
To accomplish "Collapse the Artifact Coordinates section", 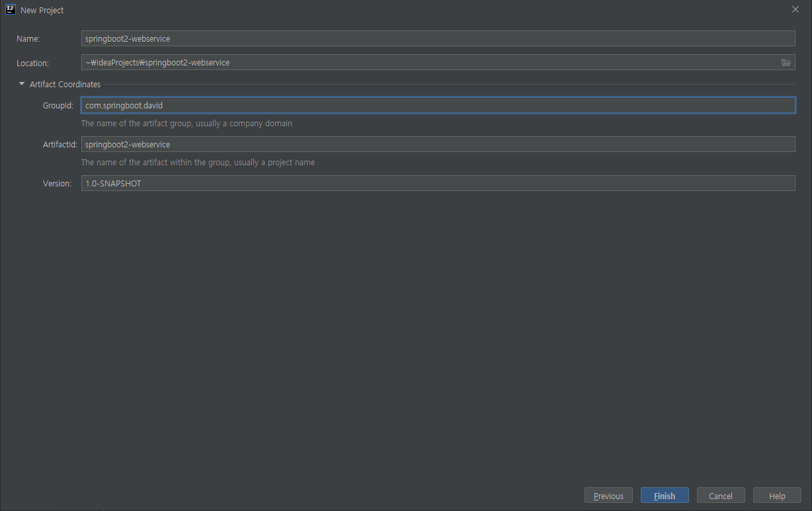I will pyautogui.click(x=22, y=84).
